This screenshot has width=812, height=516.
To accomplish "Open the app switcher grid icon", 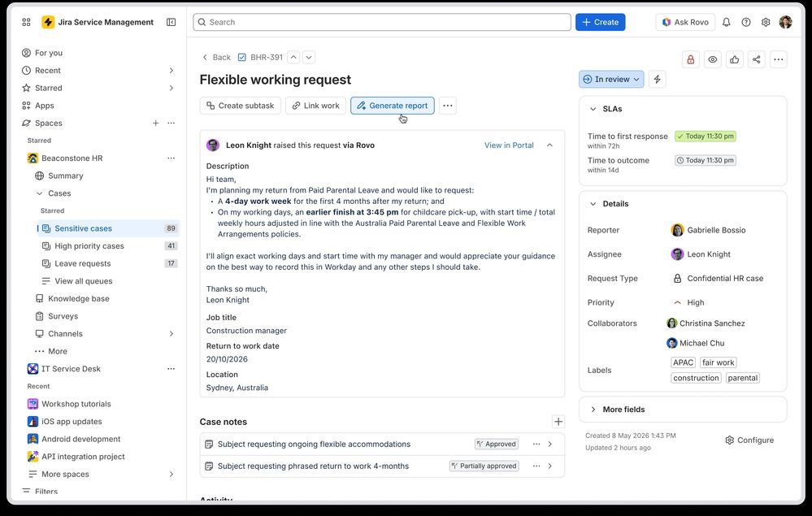I will pyautogui.click(x=26, y=22).
